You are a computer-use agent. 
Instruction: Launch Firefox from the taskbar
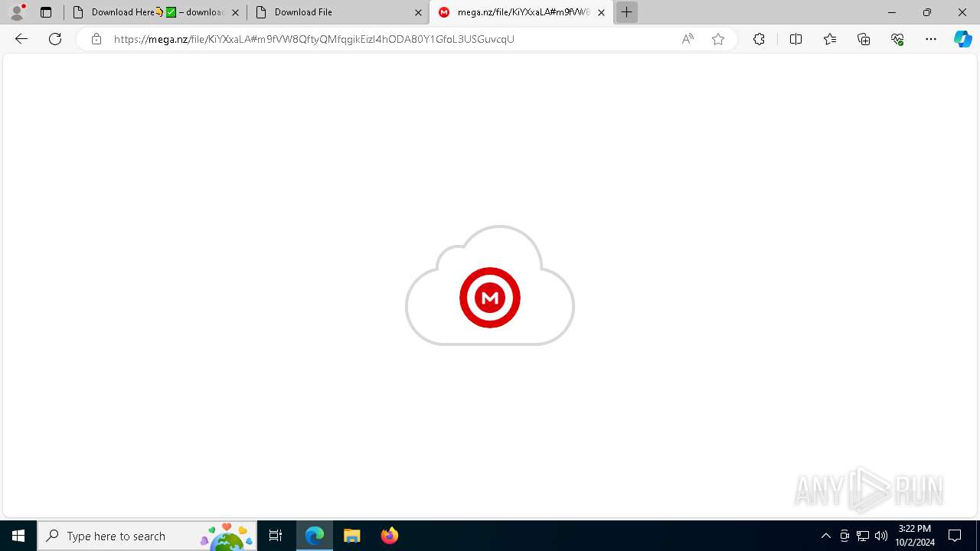(x=389, y=536)
